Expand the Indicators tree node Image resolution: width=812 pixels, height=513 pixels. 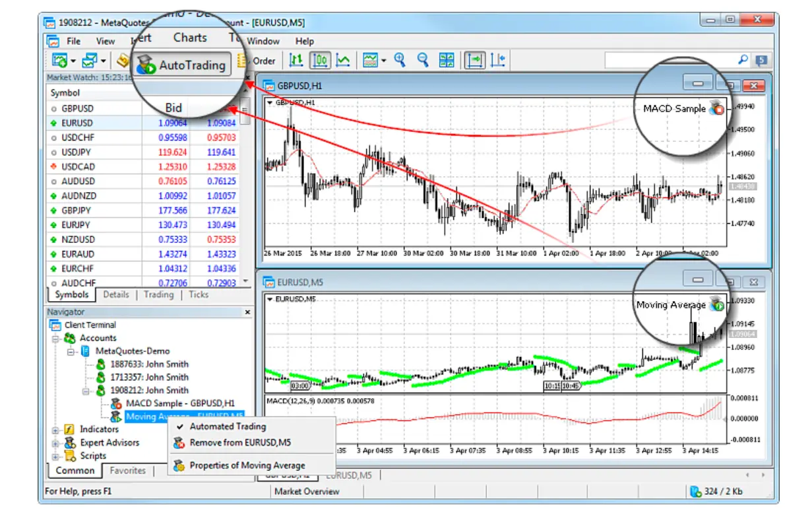point(55,430)
